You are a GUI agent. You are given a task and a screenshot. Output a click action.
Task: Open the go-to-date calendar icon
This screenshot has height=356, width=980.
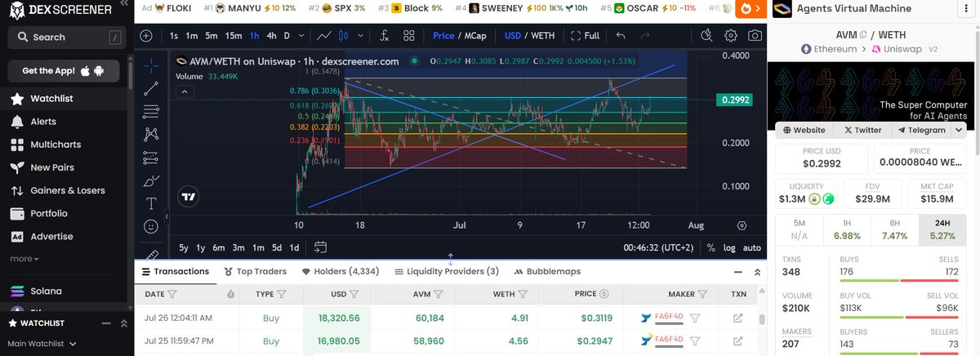tap(320, 247)
